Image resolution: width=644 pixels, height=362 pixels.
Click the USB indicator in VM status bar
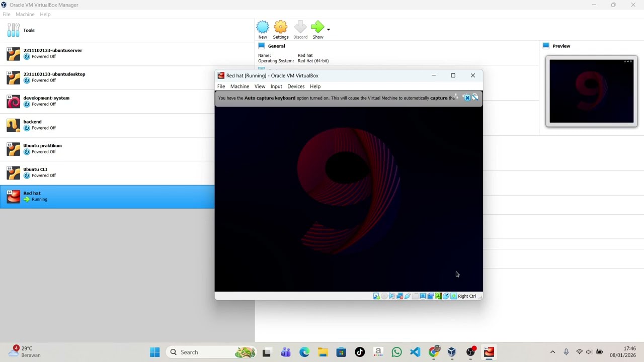pyautogui.click(x=408, y=296)
